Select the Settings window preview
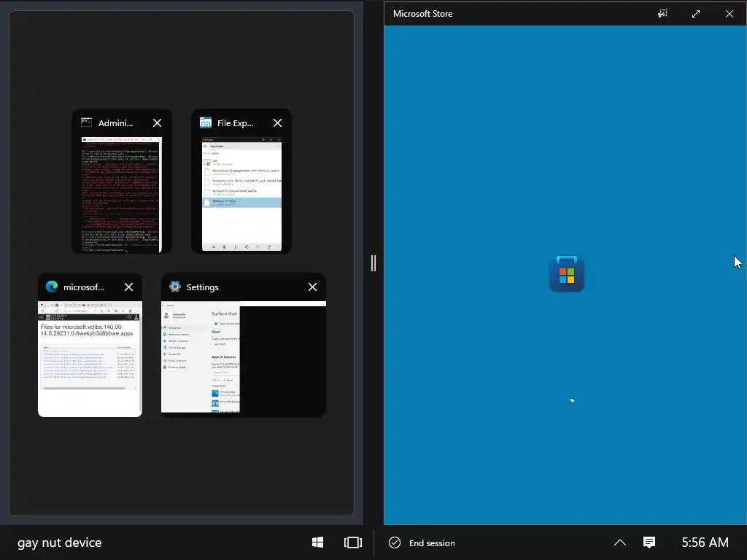747x560 pixels. [x=244, y=359]
